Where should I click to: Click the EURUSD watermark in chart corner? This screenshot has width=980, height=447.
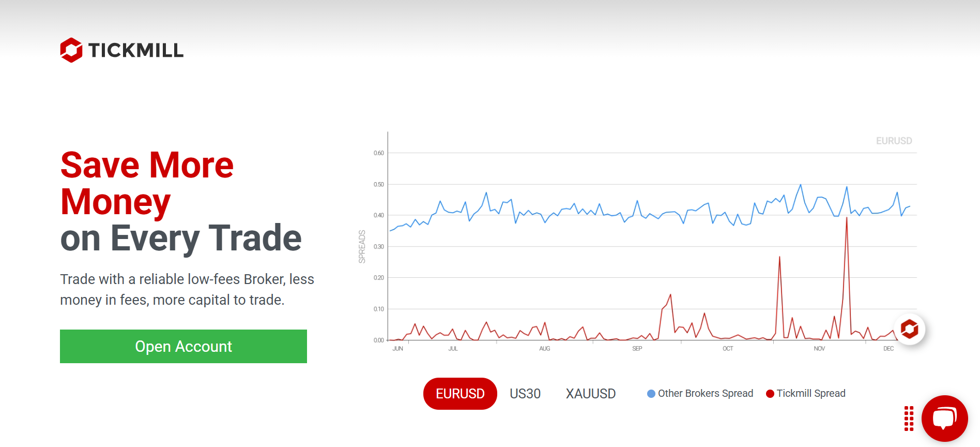tap(894, 141)
